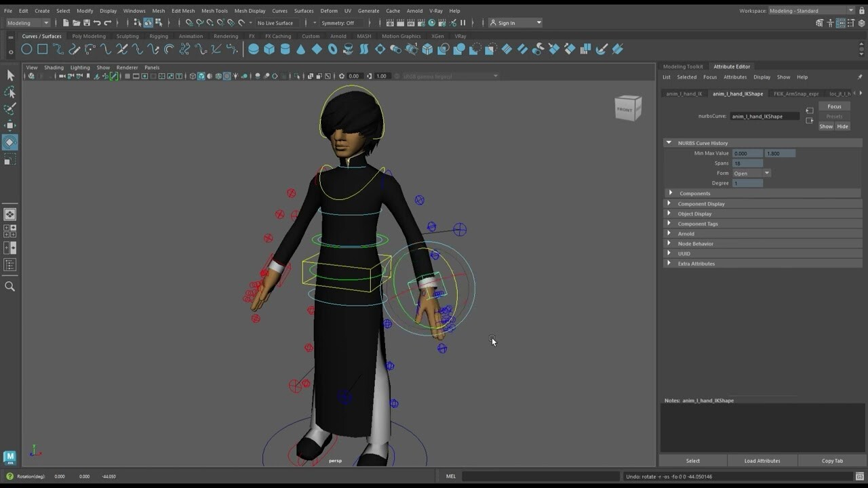Create a polygon cube from the shelf
The width and height of the screenshot is (868, 488).
pyautogui.click(x=269, y=48)
